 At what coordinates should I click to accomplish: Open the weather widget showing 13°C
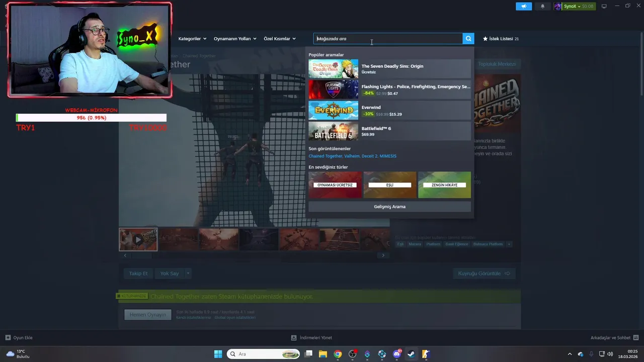(18, 354)
